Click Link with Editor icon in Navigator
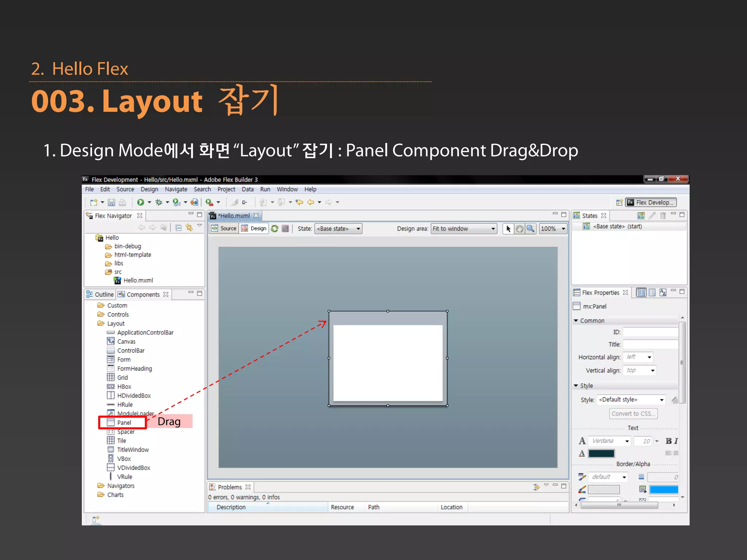 (x=189, y=228)
